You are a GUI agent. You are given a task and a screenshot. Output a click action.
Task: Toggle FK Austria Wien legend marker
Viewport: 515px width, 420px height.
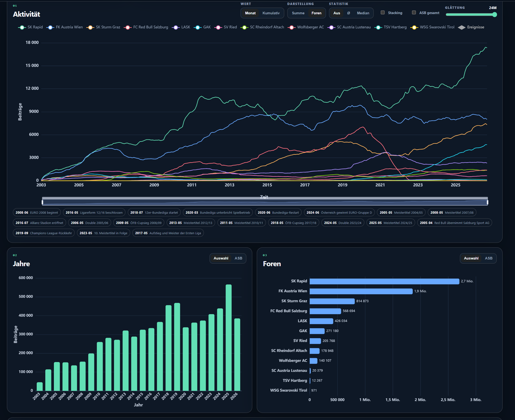(x=50, y=27)
